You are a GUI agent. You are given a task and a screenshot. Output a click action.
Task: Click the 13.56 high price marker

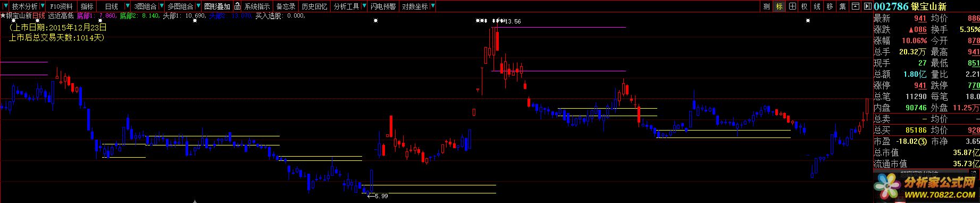[513, 21]
